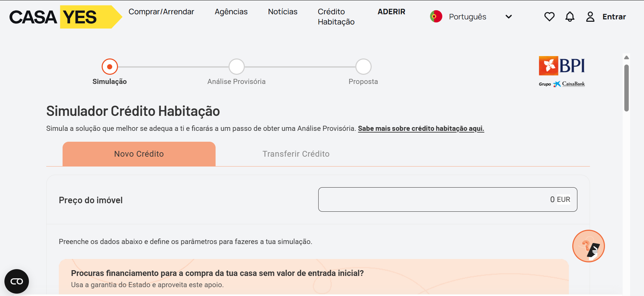644x296 pixels.
Task: Open cookie settings round button
Action: (17, 281)
